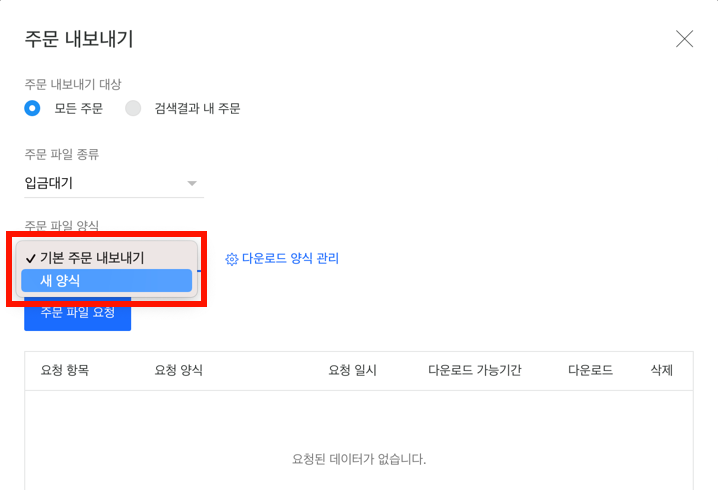Screen dimensions: 718x490
Task: Click the 요청 양식 column header
Action: 179,370
